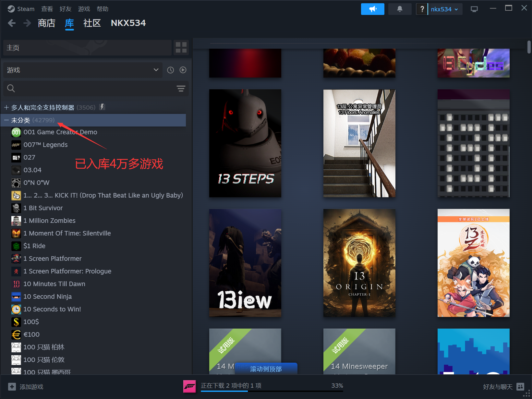532x399 pixels.
Task: Click 10 Minutes Till Dawn icon
Action: [x=16, y=284]
